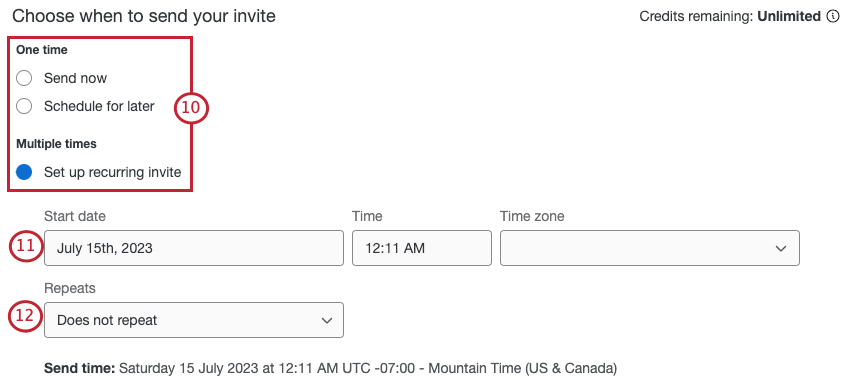Click the Send time summary line
850x392 pixels.
point(331,369)
